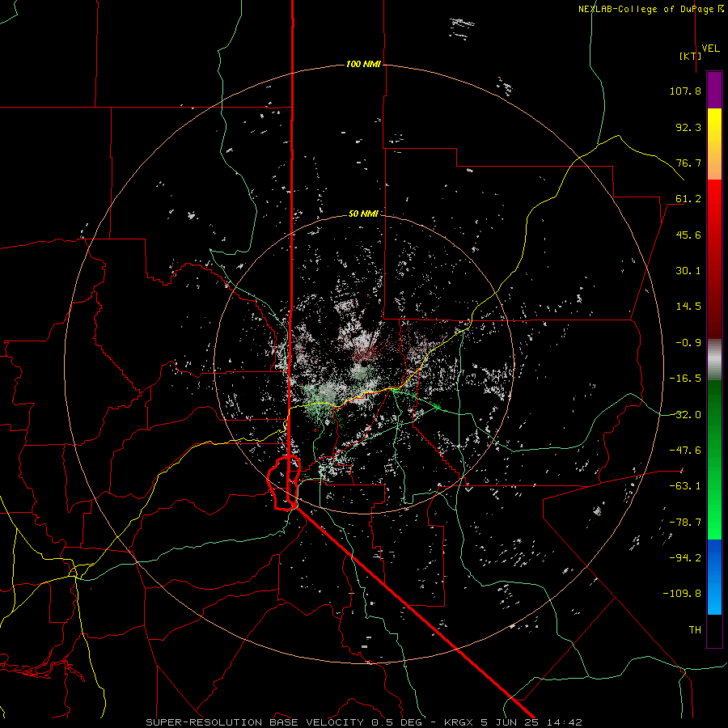Screen dimensions: 728x728
Task: Pick the green segment of the color bar
Action: [x=714, y=459]
